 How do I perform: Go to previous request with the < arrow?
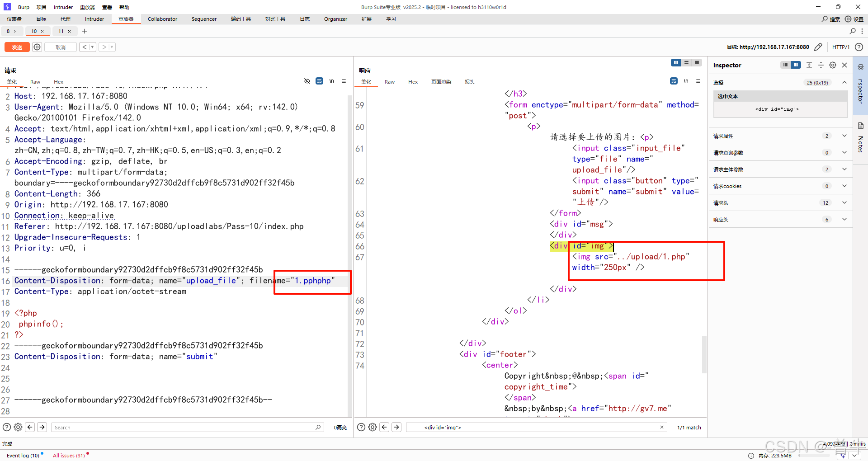point(84,47)
